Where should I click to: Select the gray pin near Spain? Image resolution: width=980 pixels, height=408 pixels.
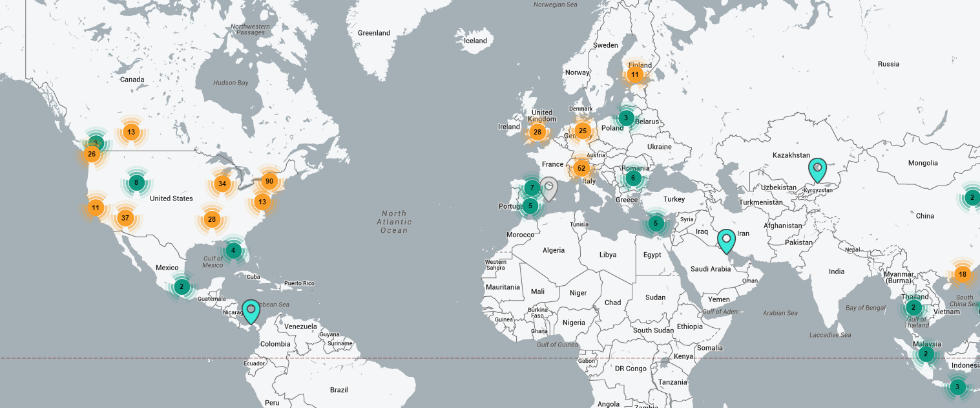click(548, 190)
